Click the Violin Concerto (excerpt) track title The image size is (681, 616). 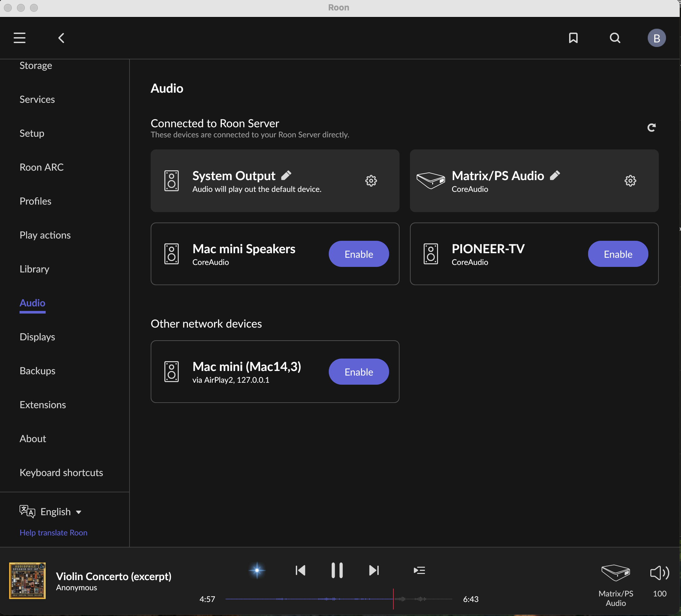click(113, 576)
